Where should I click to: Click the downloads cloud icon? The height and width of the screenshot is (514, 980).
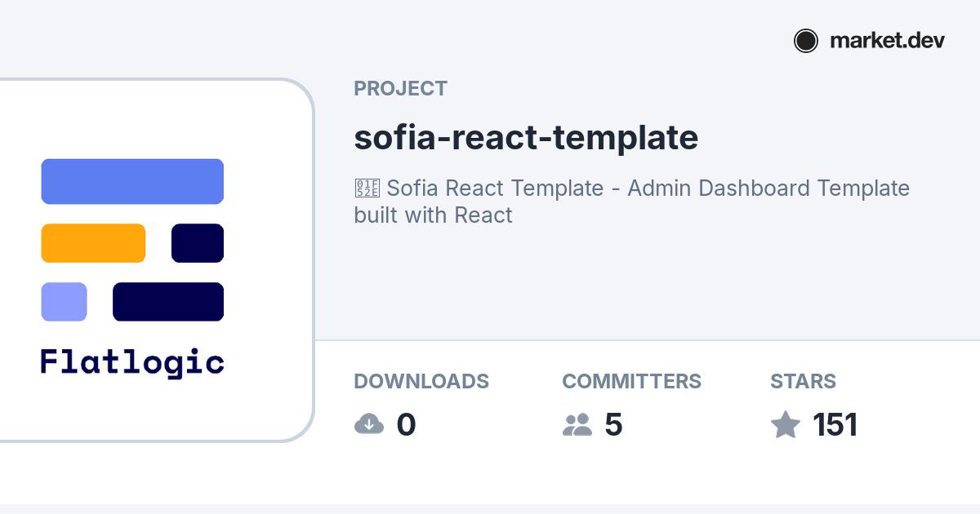tap(369, 424)
